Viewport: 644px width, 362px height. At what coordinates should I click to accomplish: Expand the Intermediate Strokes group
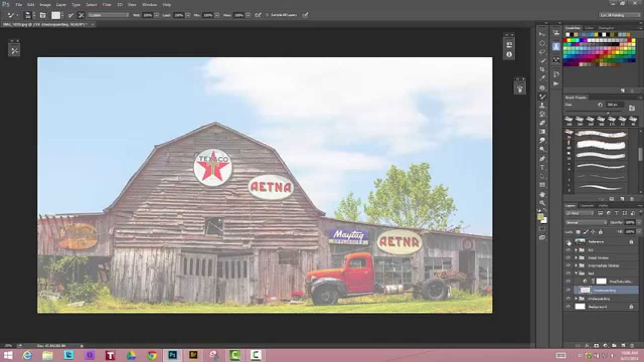point(576,265)
